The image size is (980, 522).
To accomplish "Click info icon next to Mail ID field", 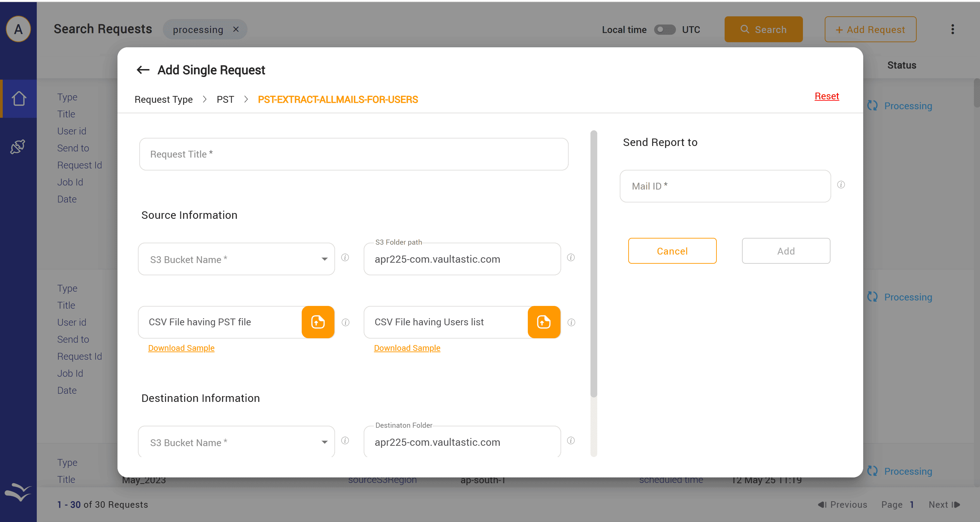I will (841, 185).
